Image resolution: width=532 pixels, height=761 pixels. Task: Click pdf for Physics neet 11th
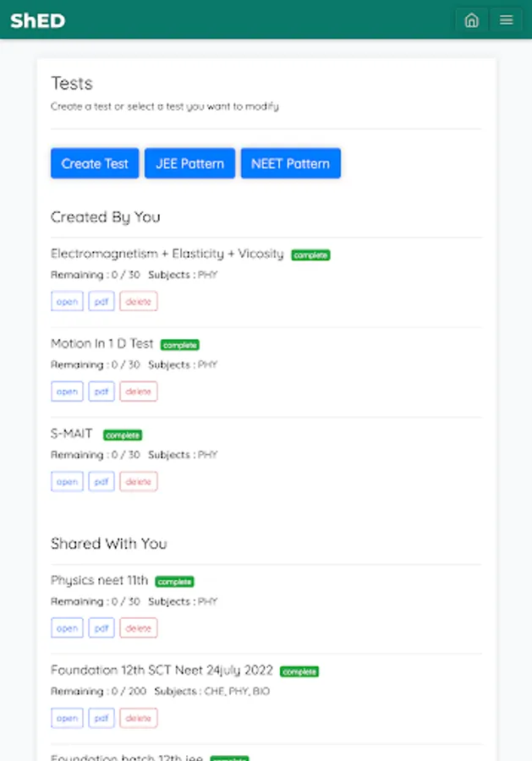(101, 627)
